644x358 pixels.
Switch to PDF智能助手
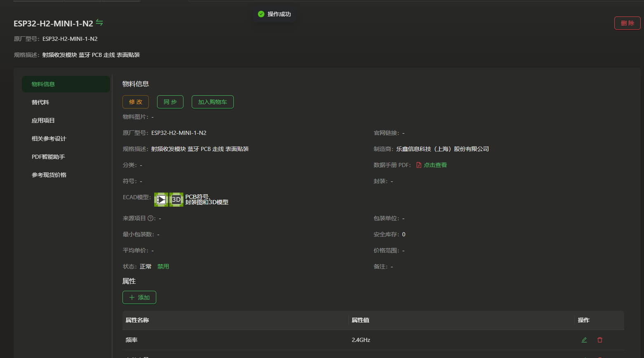66,157
